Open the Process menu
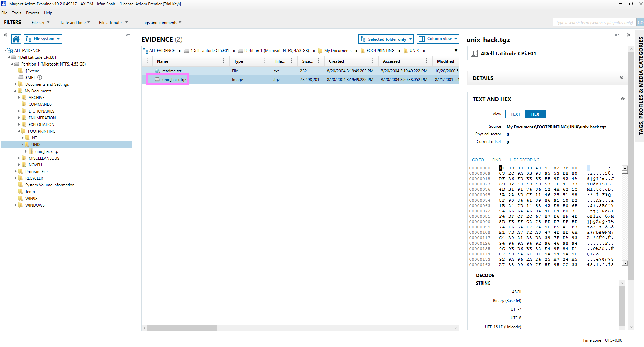This screenshot has width=644, height=347. [33, 13]
